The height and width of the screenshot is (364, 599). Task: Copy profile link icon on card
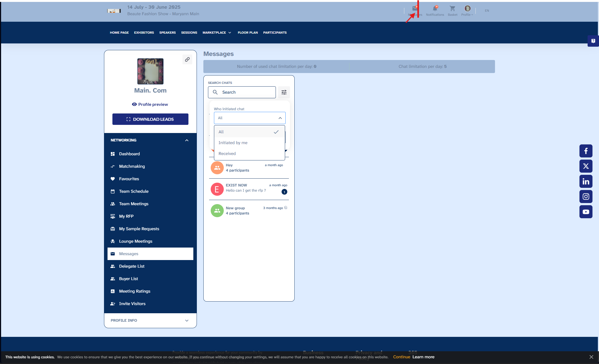(x=187, y=59)
